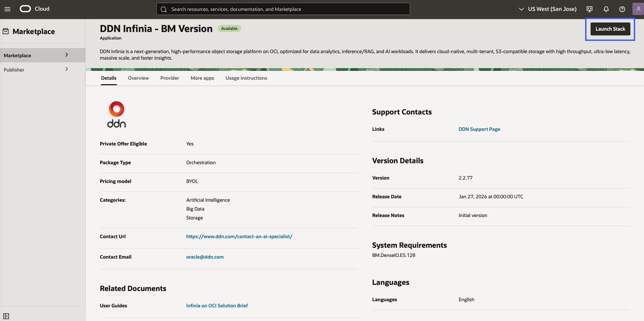
Task: Open the help question mark icon
Action: pyautogui.click(x=622, y=9)
